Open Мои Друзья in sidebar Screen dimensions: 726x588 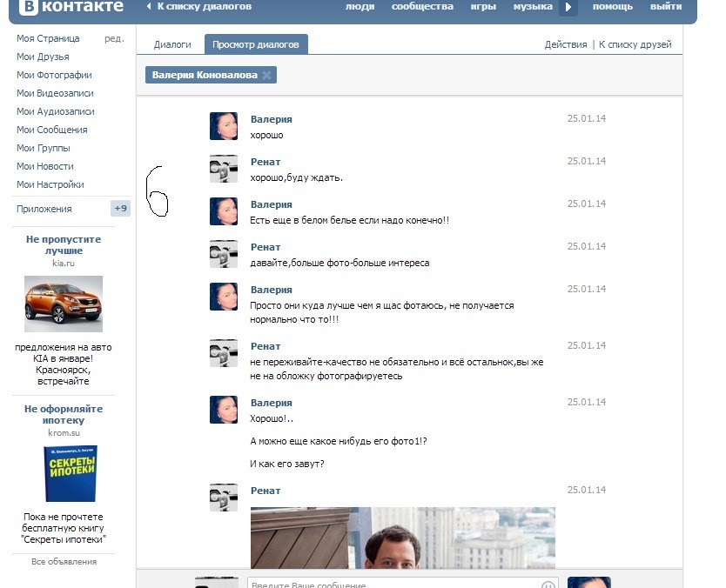[x=43, y=57]
